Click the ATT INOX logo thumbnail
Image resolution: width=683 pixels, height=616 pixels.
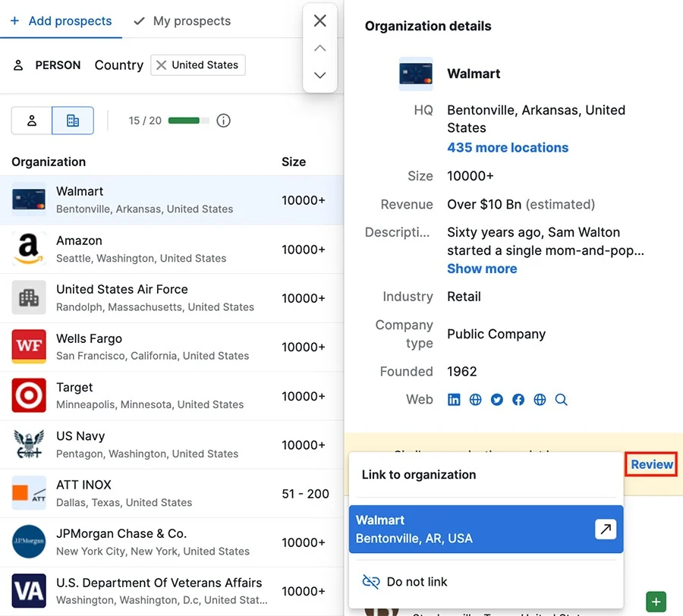pyautogui.click(x=29, y=493)
